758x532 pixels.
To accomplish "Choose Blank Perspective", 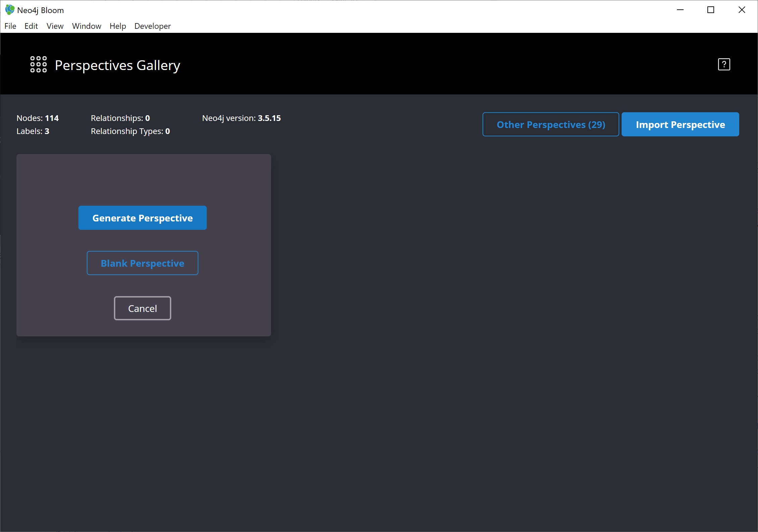I will (142, 263).
